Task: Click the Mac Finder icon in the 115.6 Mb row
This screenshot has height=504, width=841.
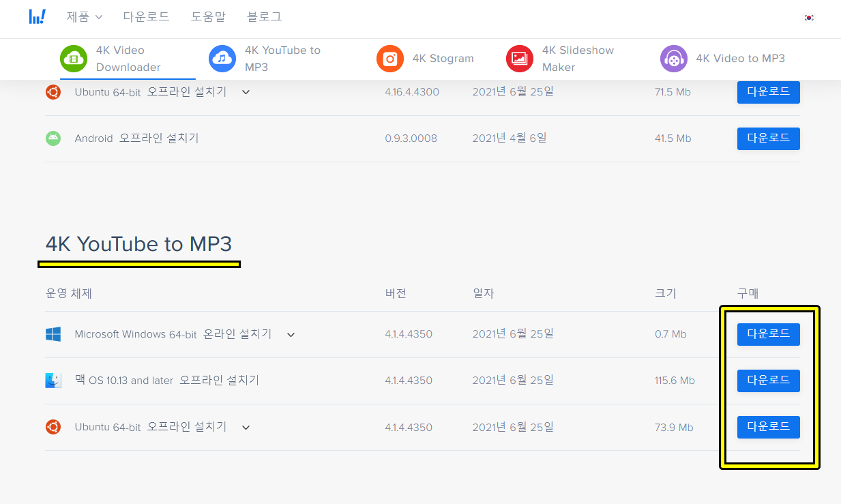Action: point(53,381)
